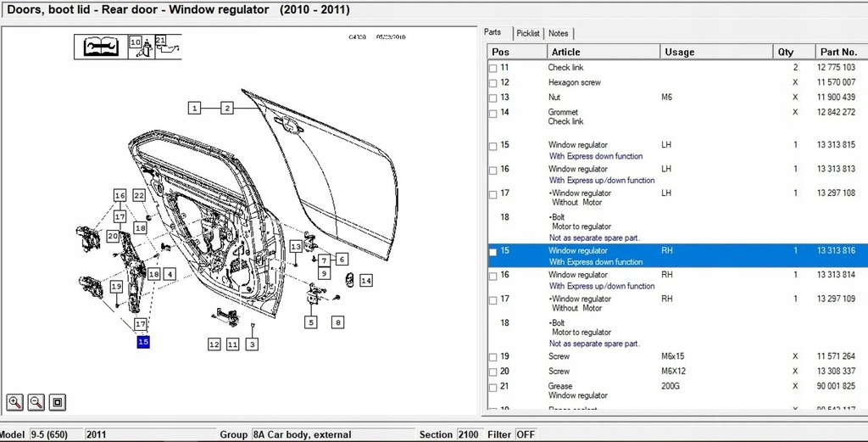Image resolution: width=868 pixels, height=442 pixels.
Task: Click the Filter OFF status field
Action: click(526, 434)
